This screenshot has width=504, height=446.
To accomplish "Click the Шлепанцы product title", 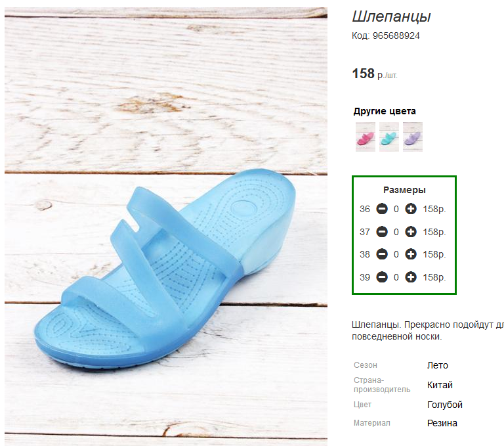I will pos(391,16).
